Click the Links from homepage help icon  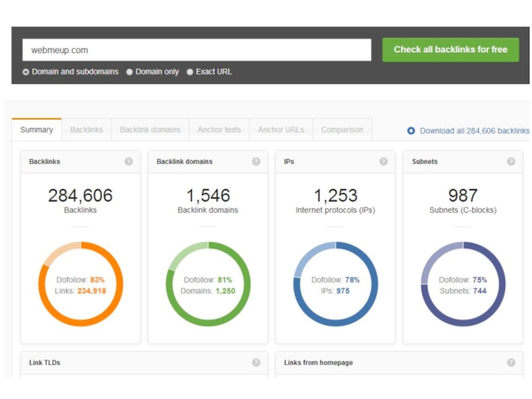[x=511, y=362]
